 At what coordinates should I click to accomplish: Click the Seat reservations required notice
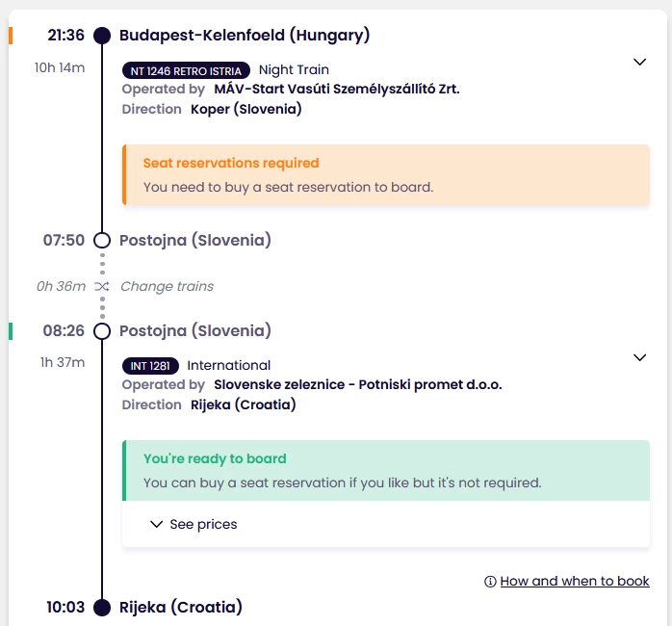(x=385, y=174)
